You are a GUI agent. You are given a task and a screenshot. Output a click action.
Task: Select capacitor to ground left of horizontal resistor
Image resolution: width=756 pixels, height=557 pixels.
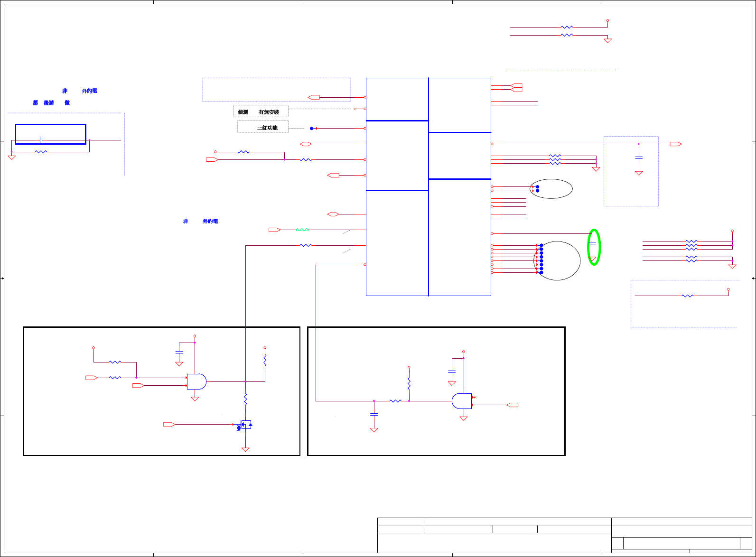point(374,414)
